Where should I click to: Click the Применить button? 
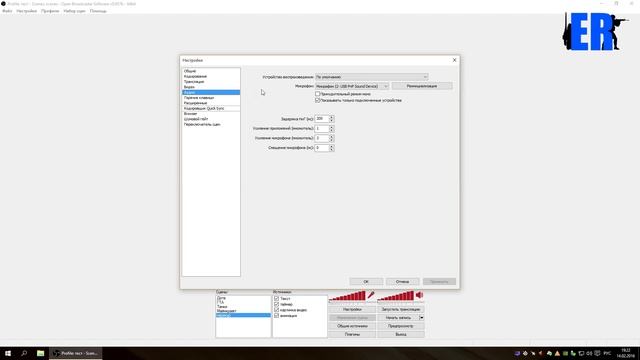tap(439, 282)
